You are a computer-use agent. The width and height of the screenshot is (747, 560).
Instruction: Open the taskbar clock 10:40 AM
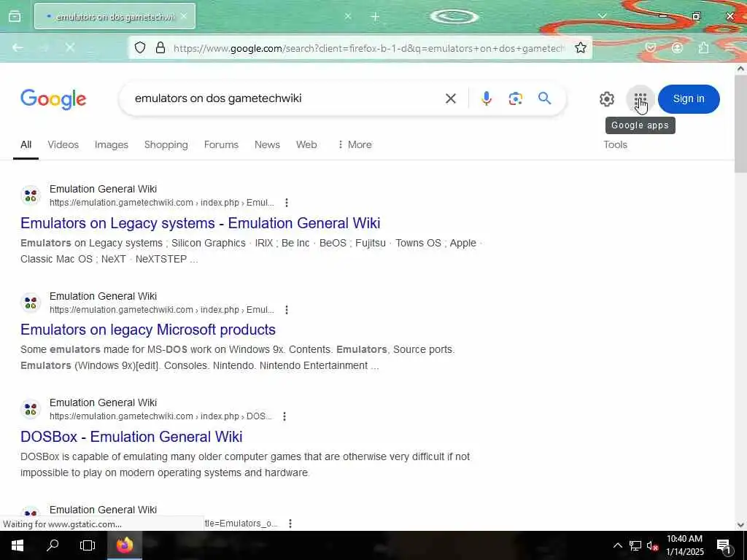[684, 539]
